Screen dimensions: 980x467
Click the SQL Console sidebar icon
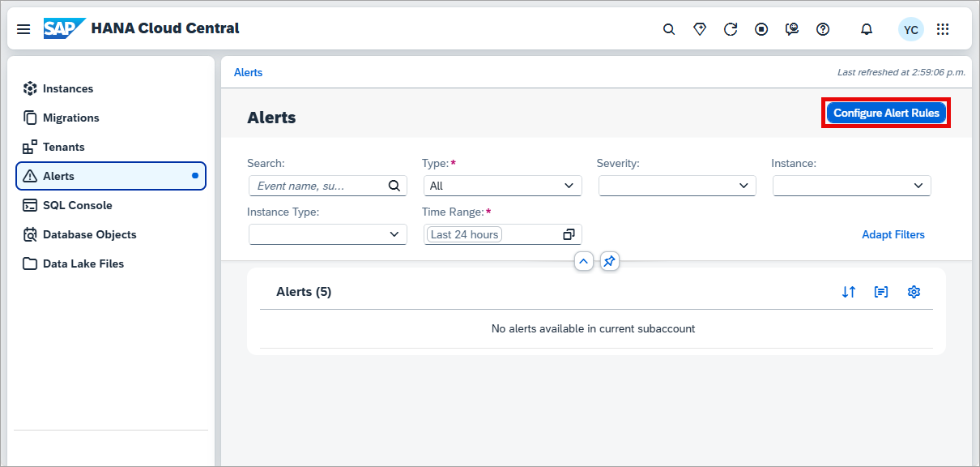30,205
